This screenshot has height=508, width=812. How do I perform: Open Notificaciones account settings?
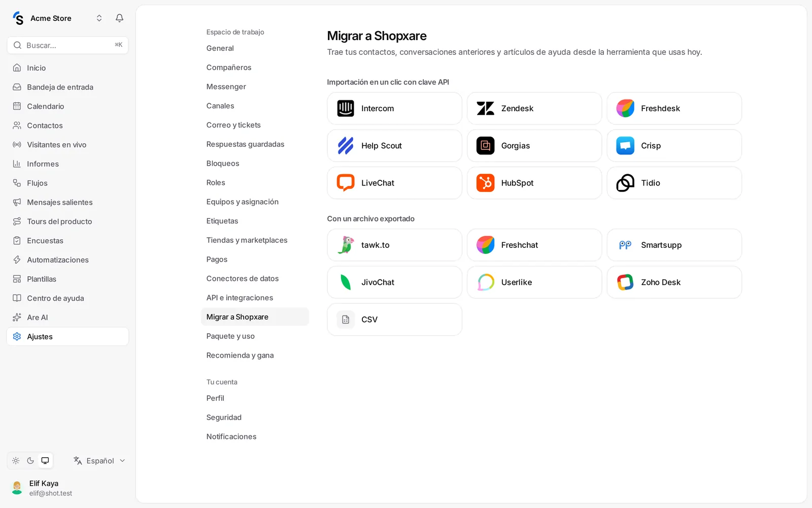point(255,437)
